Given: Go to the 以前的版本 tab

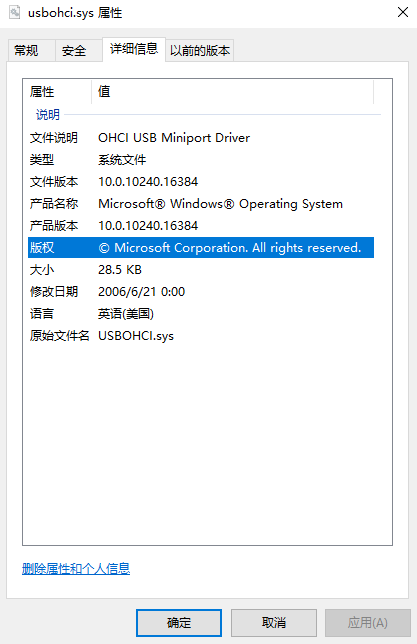Looking at the screenshot, I should tap(200, 51).
